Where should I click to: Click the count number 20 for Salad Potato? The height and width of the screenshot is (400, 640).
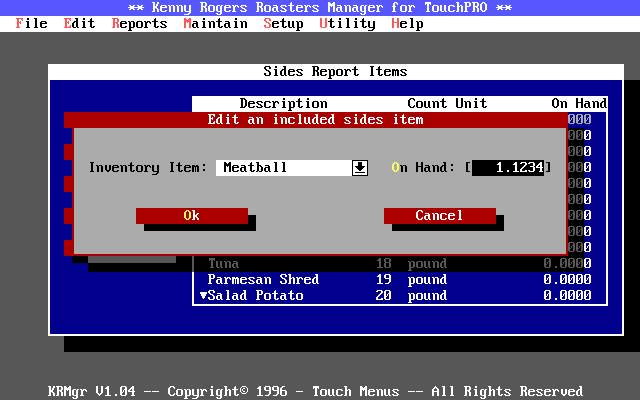pyautogui.click(x=384, y=296)
